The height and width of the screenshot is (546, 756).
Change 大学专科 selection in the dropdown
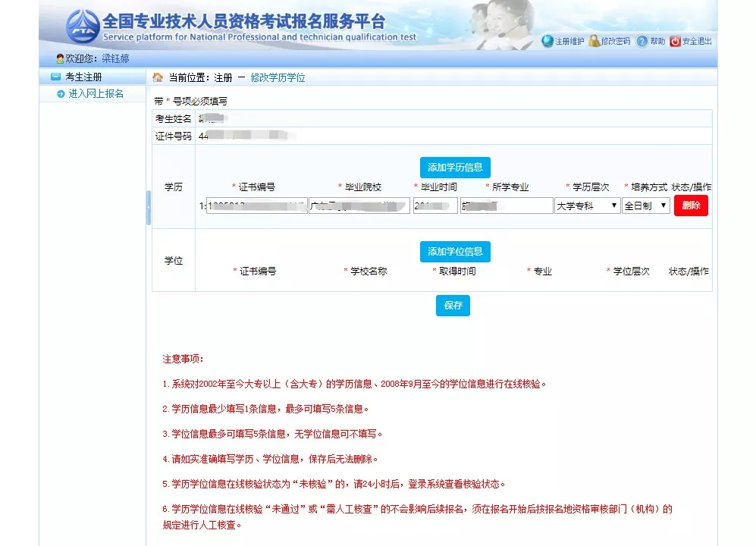point(588,205)
